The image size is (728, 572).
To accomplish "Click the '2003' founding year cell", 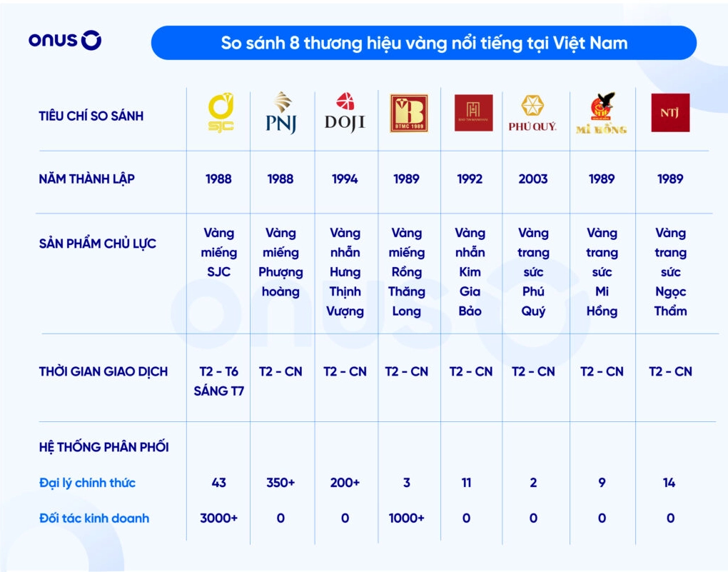I will [x=533, y=179].
